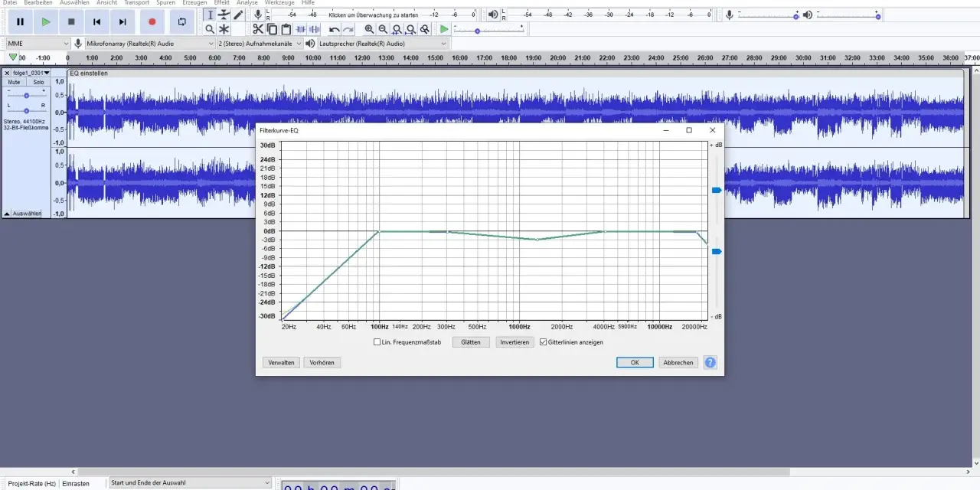Open the Datei menu
This screenshot has height=490, width=980.
click(10, 3)
